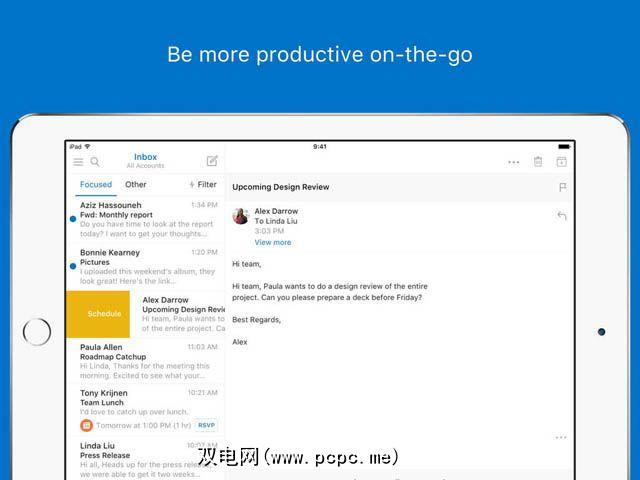This screenshot has height=480, width=640.
Task: Open the hamburger menu in Inbox header
Action: click(78, 162)
